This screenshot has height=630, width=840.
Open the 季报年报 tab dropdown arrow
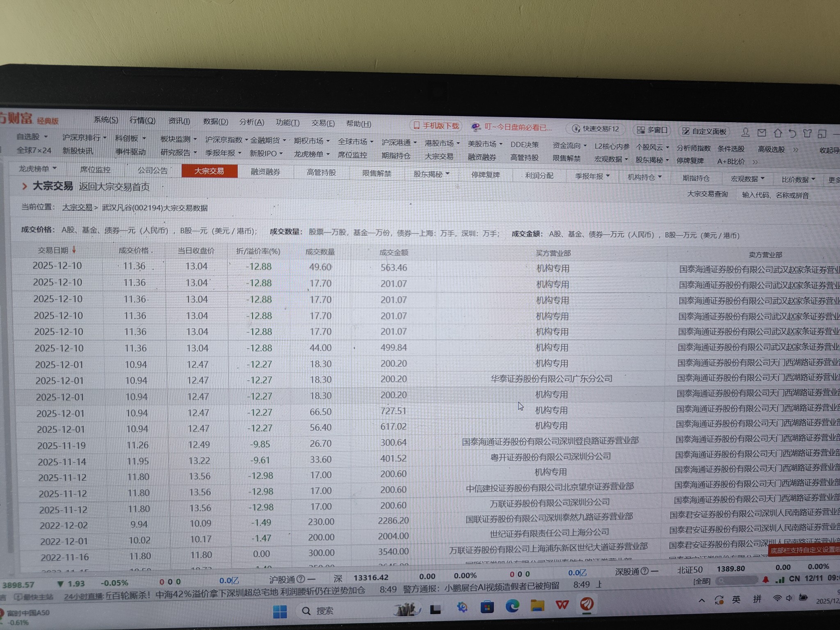point(608,176)
